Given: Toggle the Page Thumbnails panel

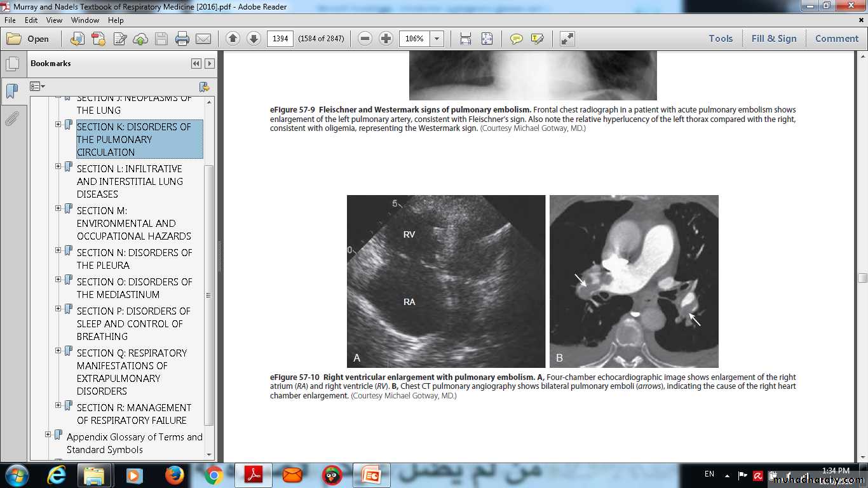Looking at the screenshot, I should (11, 64).
